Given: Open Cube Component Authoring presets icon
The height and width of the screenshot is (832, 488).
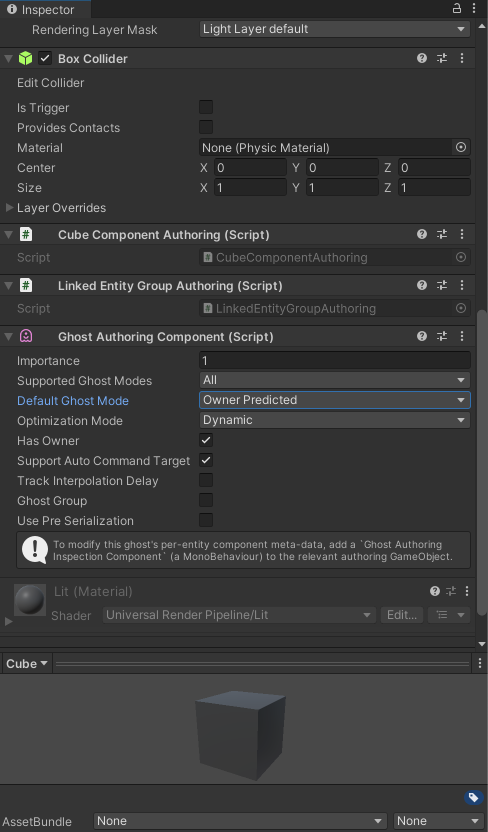Looking at the screenshot, I should pos(442,235).
